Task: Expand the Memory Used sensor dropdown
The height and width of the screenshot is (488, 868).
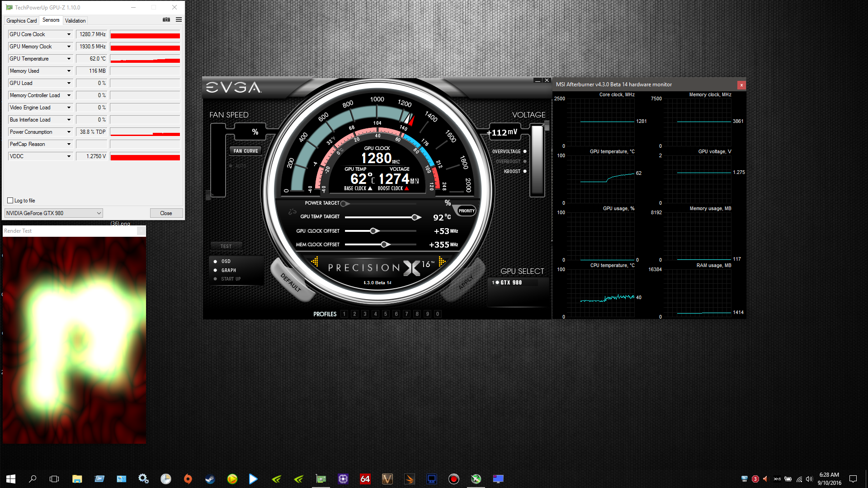Action: pyautogui.click(x=69, y=71)
